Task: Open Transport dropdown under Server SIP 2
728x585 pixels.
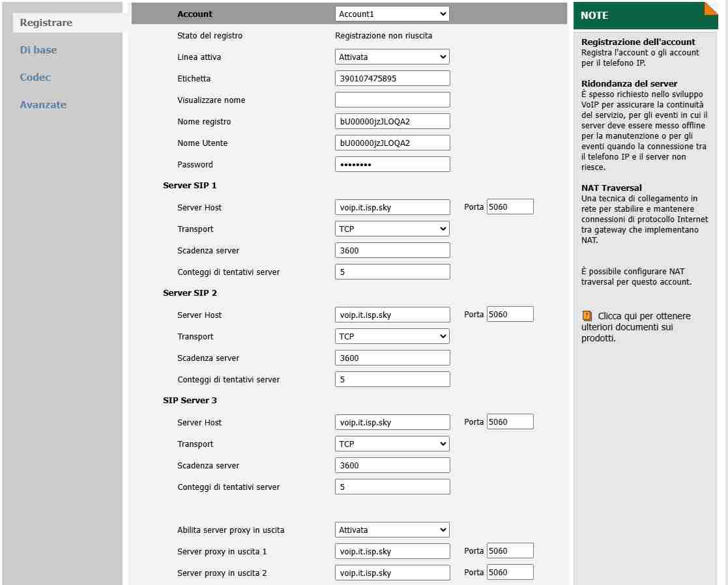Action: pos(392,336)
